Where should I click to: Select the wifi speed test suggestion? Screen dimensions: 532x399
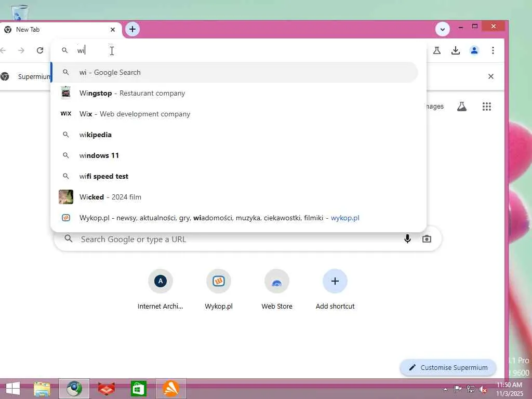(x=235, y=176)
